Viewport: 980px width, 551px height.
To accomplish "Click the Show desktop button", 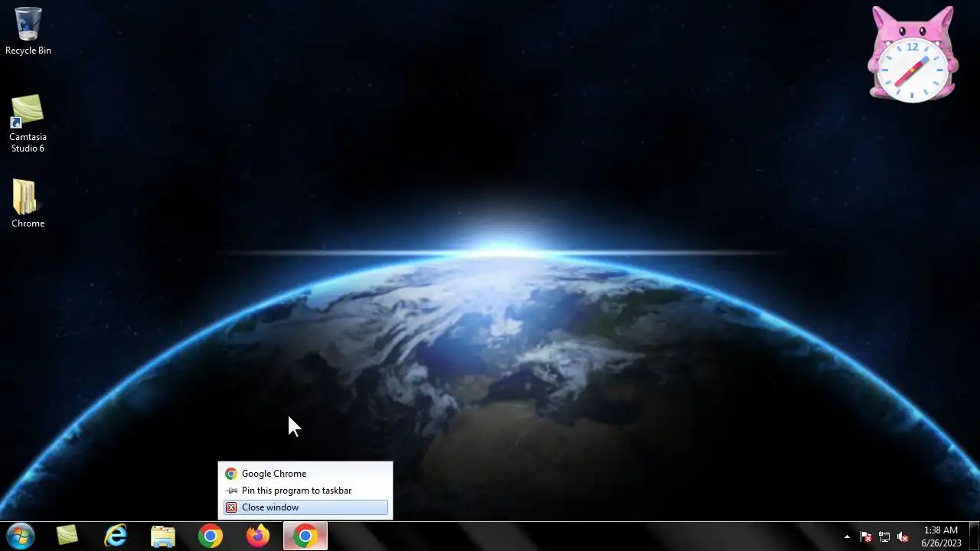I will pyautogui.click(x=974, y=536).
